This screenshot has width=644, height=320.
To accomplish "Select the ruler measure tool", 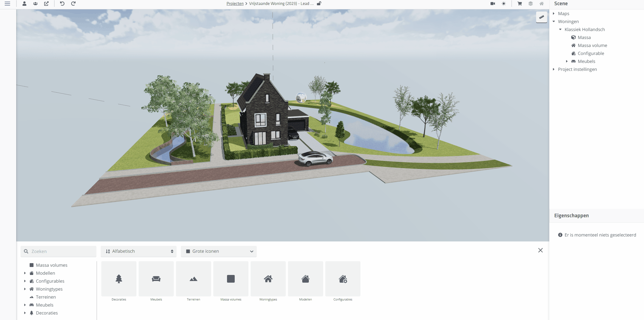I will point(541,17).
